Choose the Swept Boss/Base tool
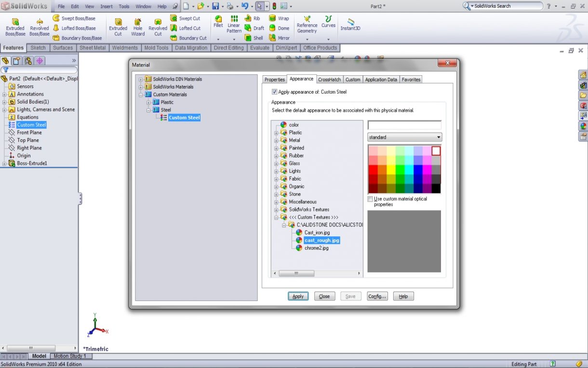This screenshot has height=368, width=588. pyautogui.click(x=74, y=18)
